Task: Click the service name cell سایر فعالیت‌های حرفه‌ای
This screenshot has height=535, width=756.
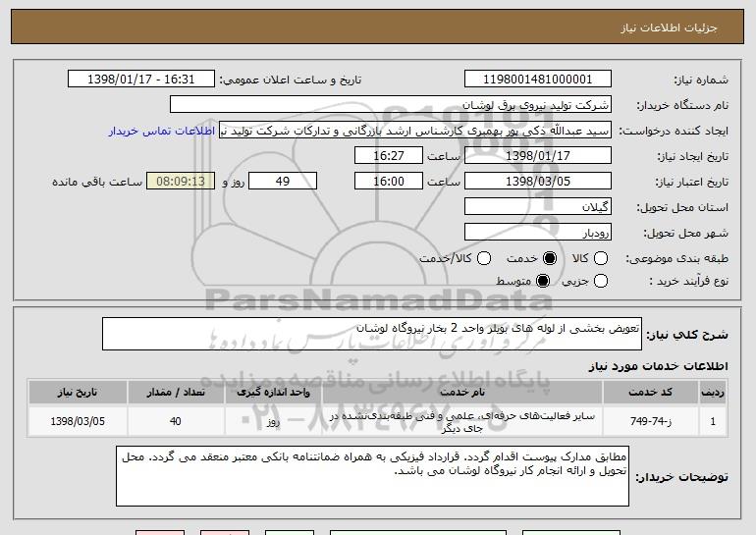Action: coord(461,421)
